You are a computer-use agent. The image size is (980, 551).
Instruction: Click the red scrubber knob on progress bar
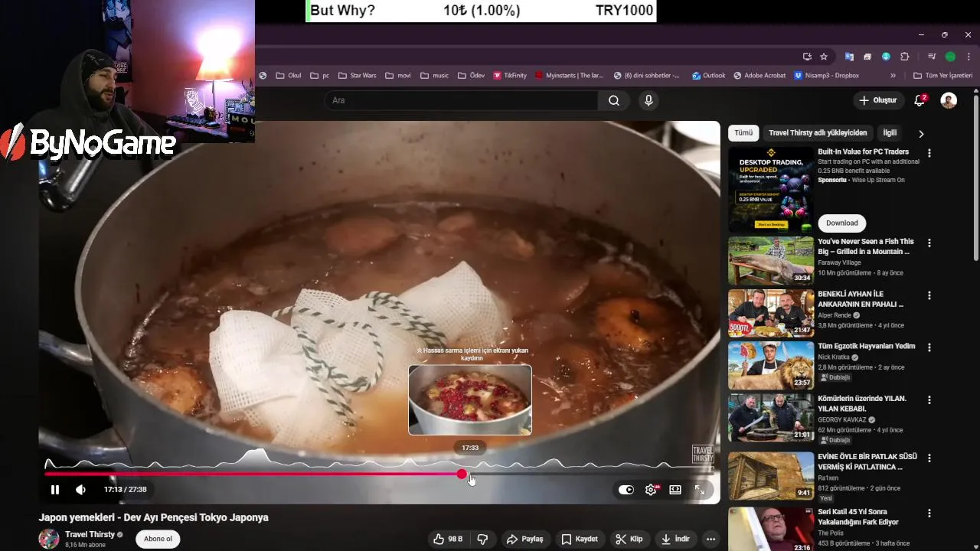click(462, 474)
